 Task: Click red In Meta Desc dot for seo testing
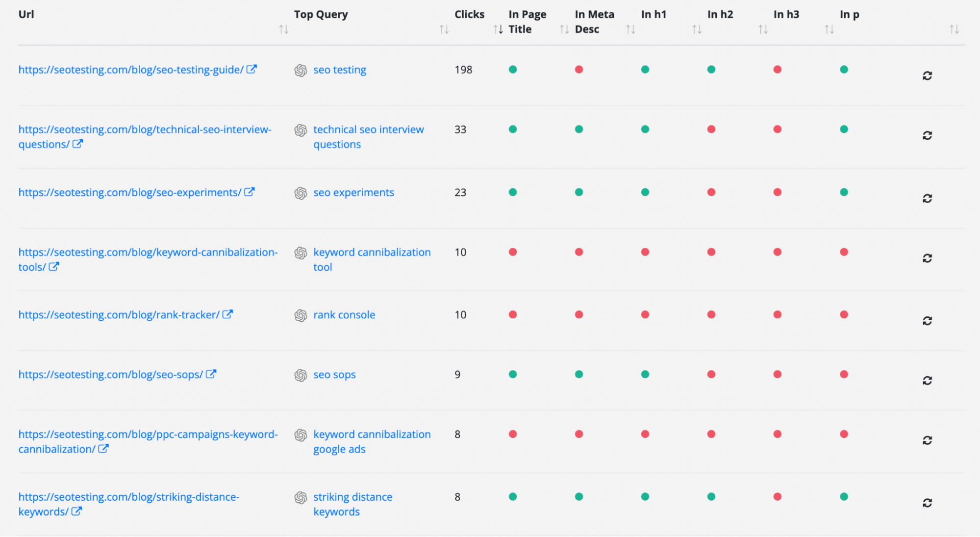tap(579, 70)
